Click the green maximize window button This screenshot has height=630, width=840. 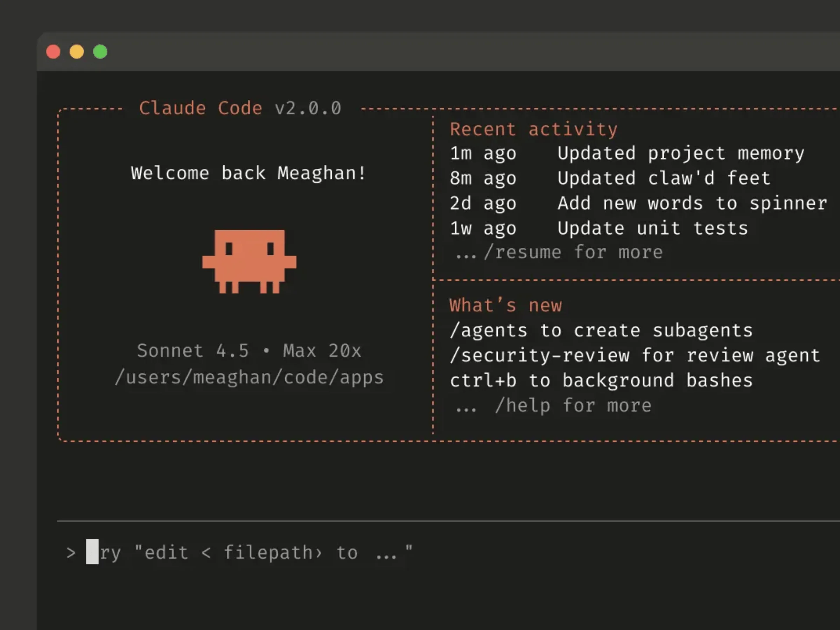[100, 52]
